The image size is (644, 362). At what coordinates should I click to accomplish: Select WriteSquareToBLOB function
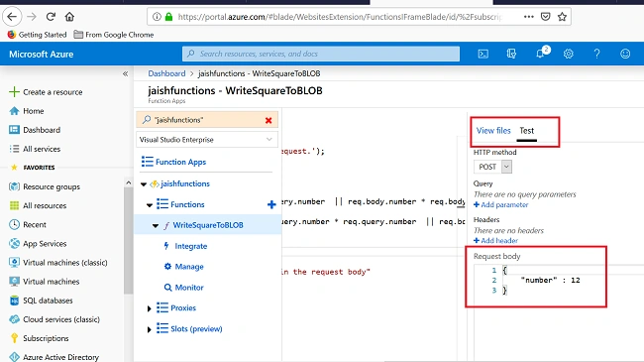coord(208,225)
